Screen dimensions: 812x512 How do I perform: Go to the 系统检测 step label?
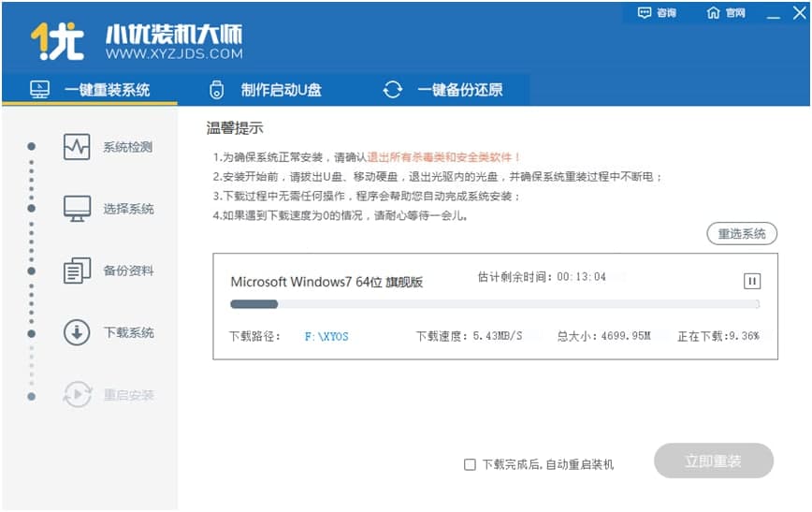click(x=128, y=147)
